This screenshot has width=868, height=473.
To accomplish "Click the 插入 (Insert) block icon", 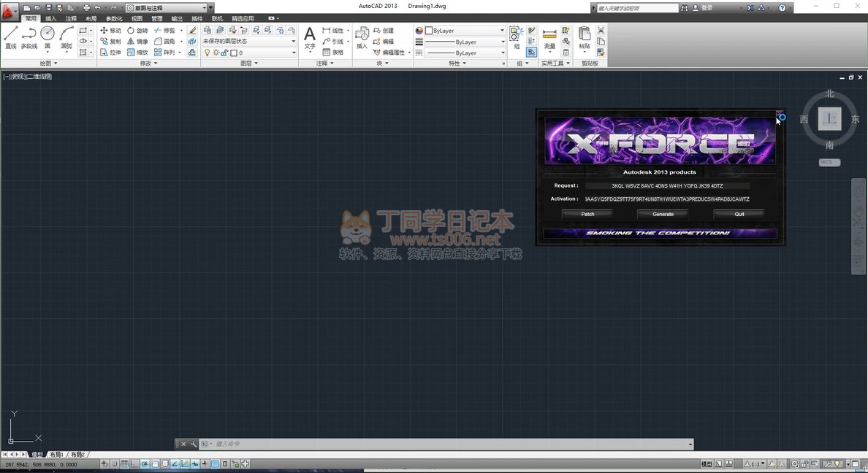I will [362, 37].
